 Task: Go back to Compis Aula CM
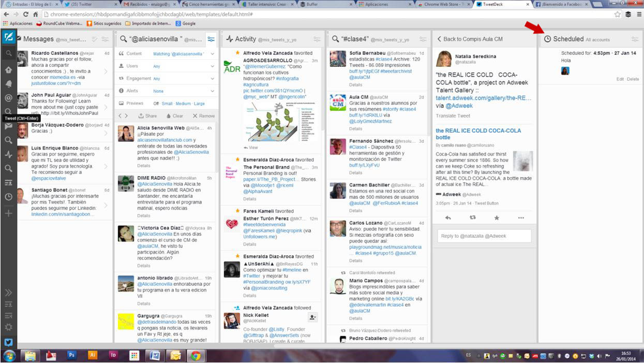[470, 39]
